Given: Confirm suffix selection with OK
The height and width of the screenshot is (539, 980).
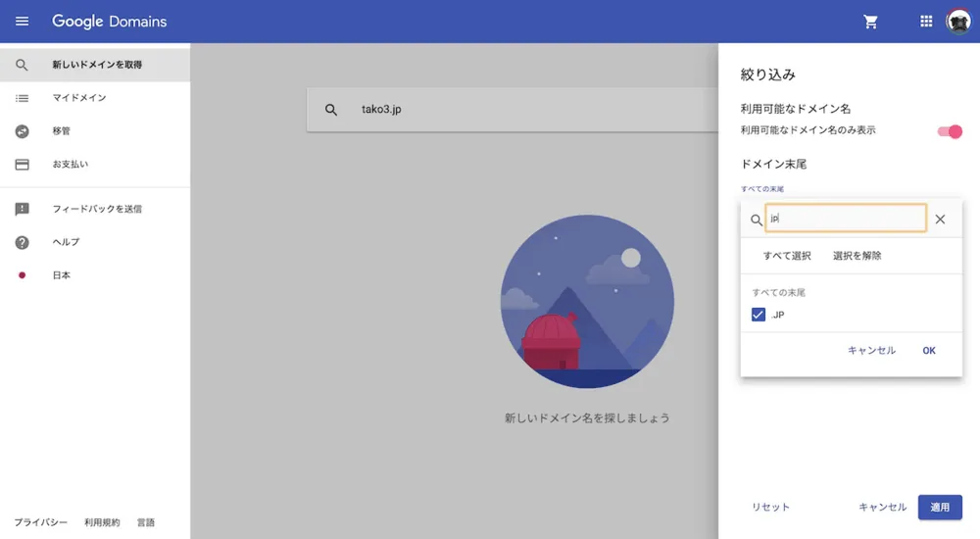Looking at the screenshot, I should pyautogui.click(x=929, y=351).
